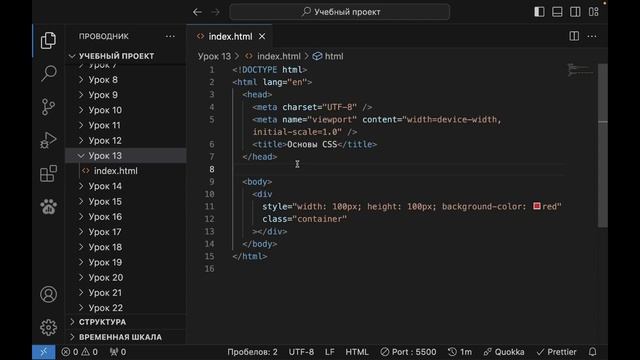Expand the Урок 20 folder
The image size is (640, 360).
[126, 278]
